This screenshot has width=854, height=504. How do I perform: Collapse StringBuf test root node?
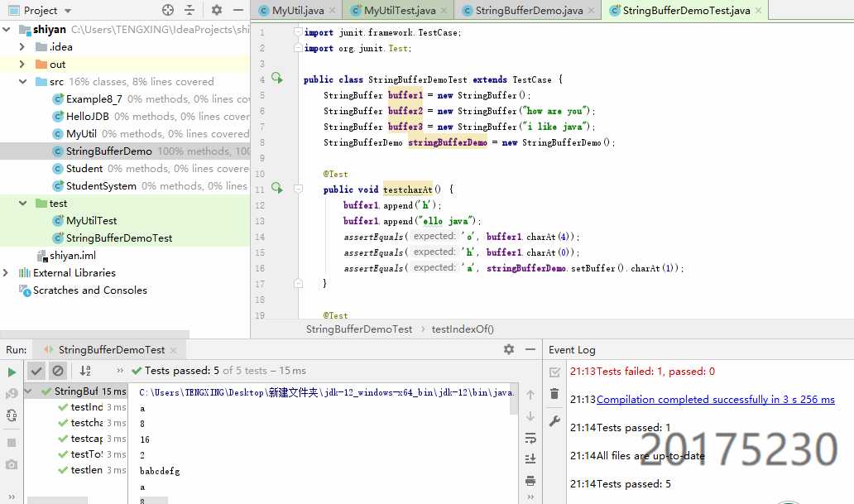click(29, 391)
